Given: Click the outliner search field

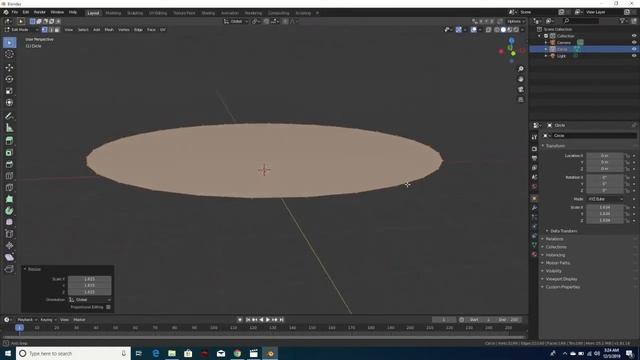Looking at the screenshot, I should (581, 21).
